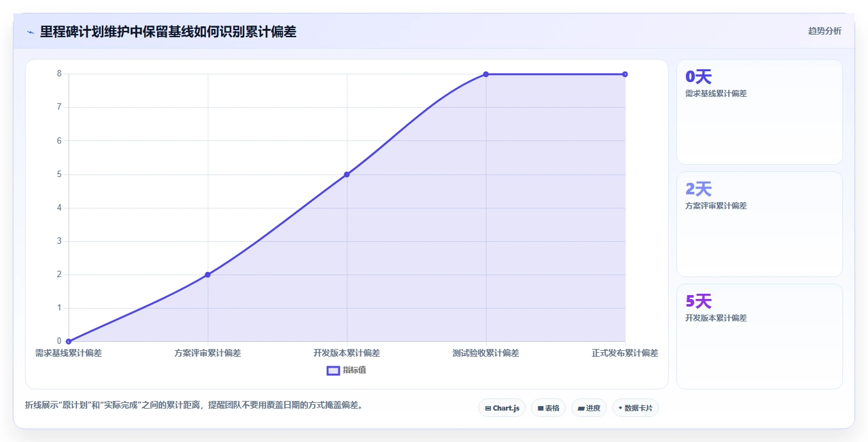Click x-axis label 测试验收累计偏差
This screenshot has height=442, width=868.
[x=486, y=353]
